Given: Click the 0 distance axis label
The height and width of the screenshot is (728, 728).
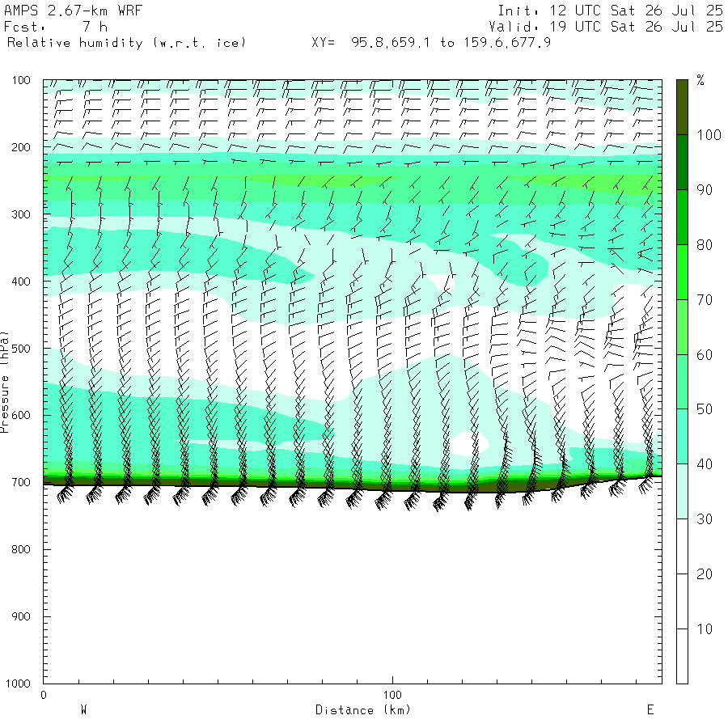Looking at the screenshot, I should (x=43, y=695).
